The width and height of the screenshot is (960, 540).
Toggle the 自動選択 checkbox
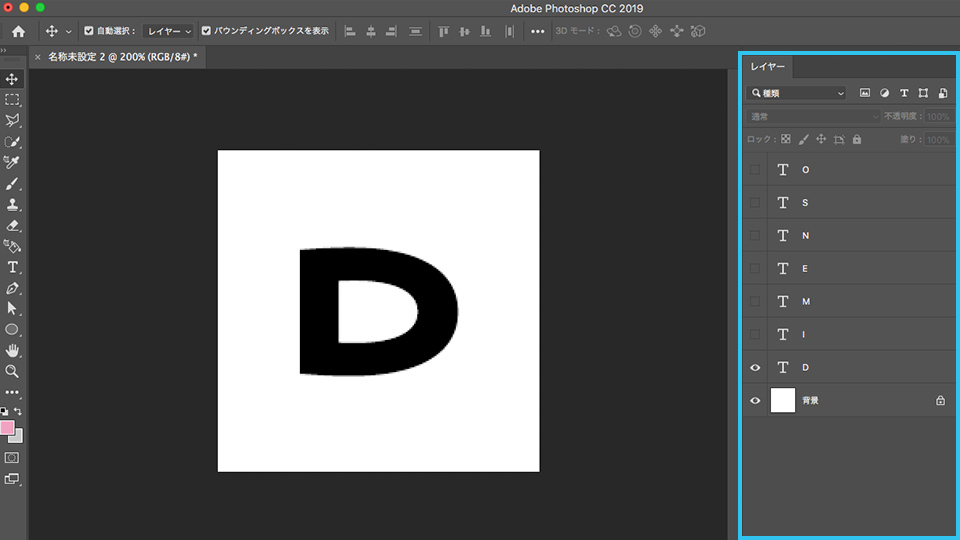tap(89, 31)
